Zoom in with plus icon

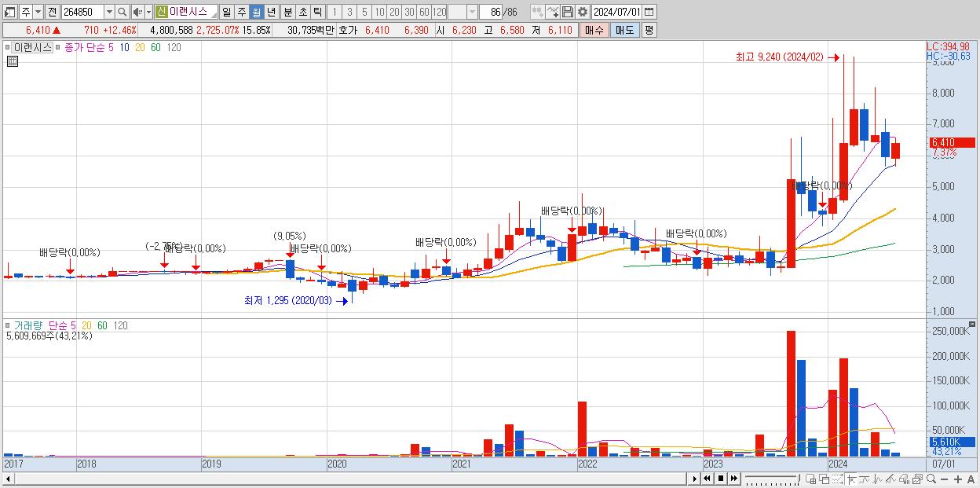coord(957,479)
